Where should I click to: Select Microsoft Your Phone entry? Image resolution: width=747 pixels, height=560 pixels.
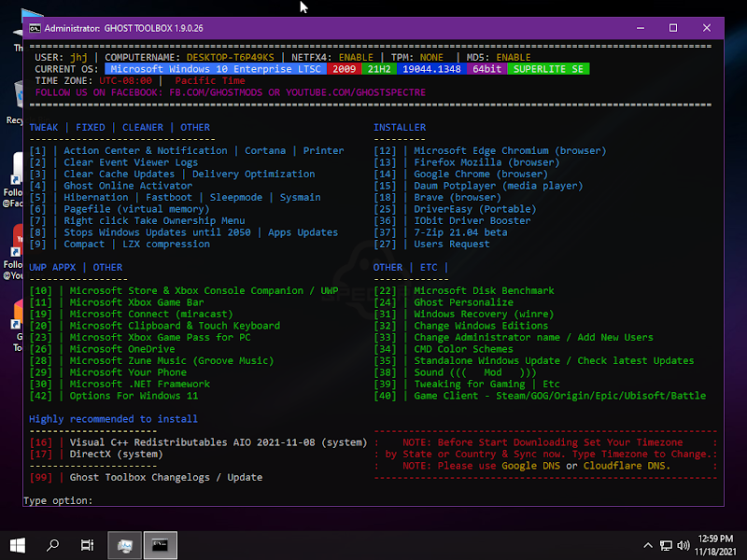pos(128,372)
